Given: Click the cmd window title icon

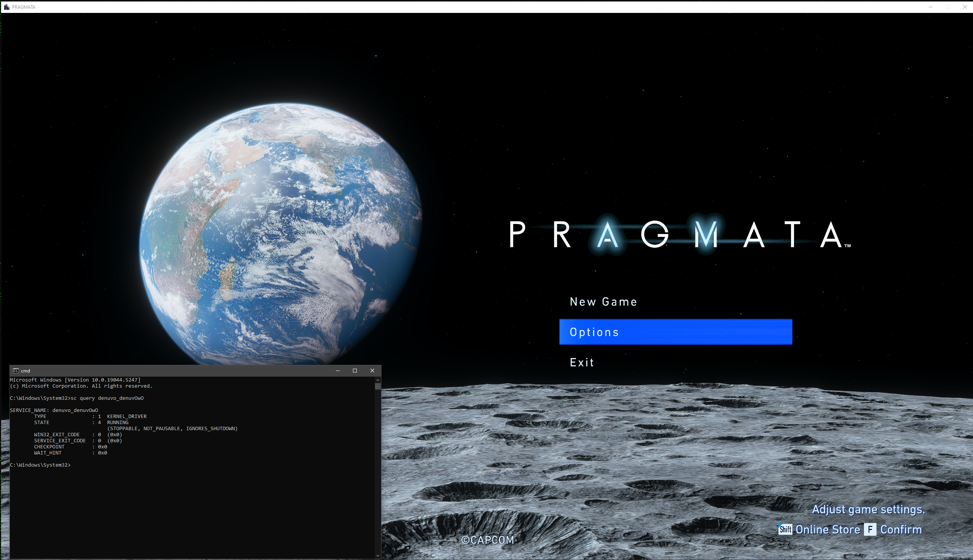Looking at the screenshot, I should pos(16,371).
